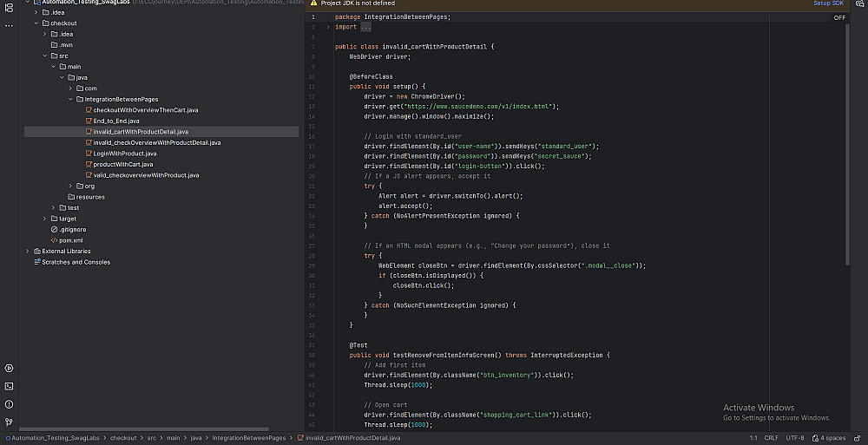Screen dimensions: 868x445
Task: Expand folded import statements in editor
Action: [365, 27]
